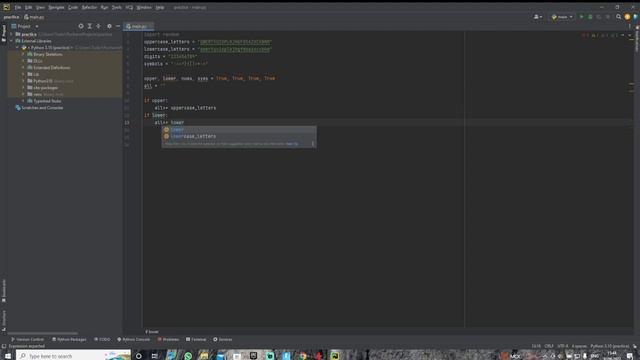This screenshot has width=640, height=360.
Task: Open Search Everywhere magnifier icon
Action: tap(618, 17)
